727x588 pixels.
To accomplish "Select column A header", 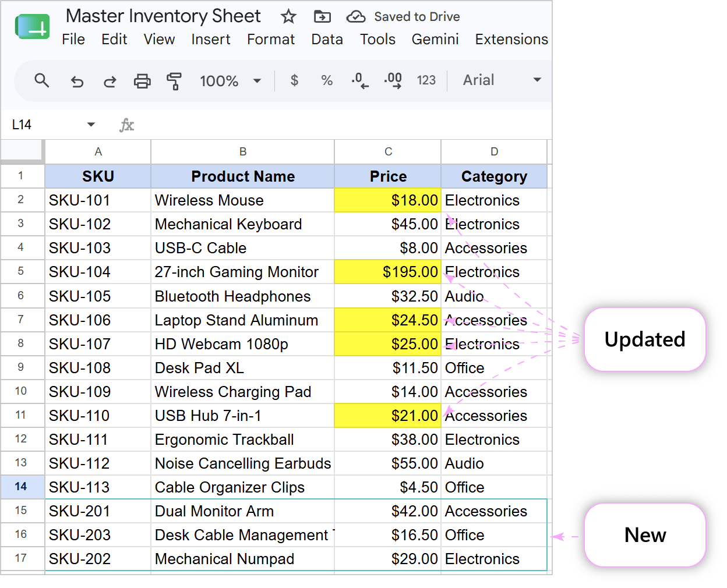I will (x=98, y=152).
